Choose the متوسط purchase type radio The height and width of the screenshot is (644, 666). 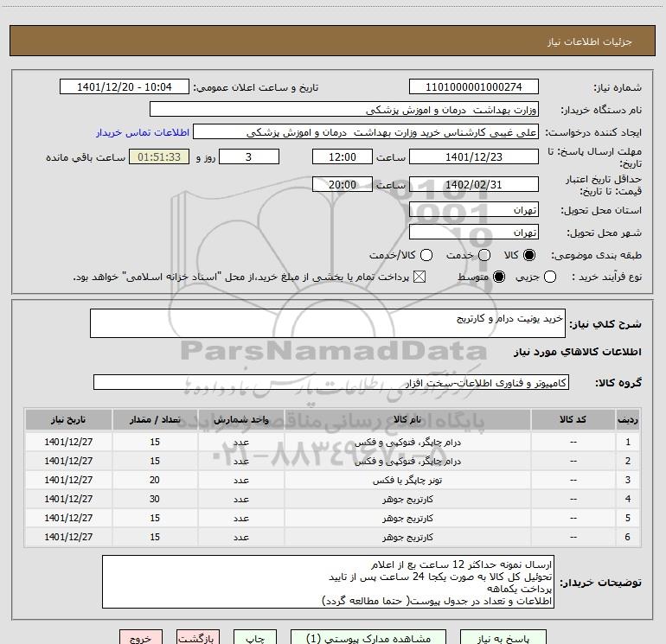[x=499, y=277]
